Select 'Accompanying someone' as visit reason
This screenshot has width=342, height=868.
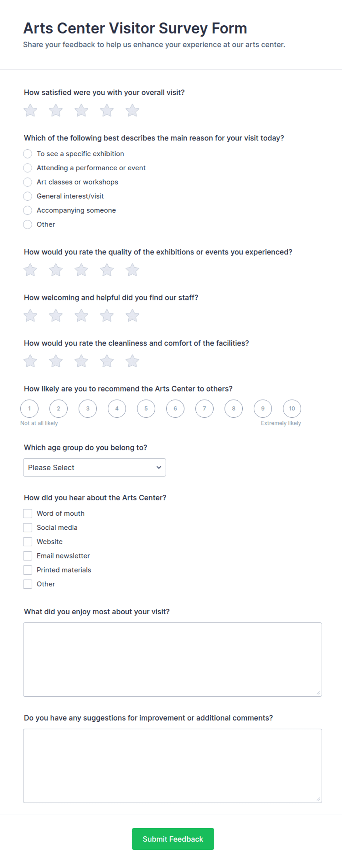(x=28, y=210)
